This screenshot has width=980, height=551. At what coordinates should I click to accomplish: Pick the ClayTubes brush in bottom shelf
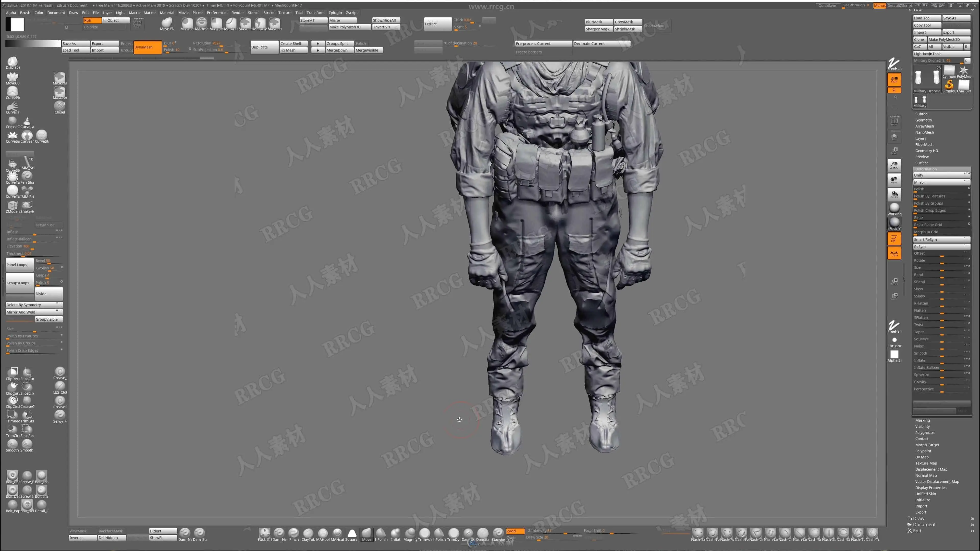point(308,533)
